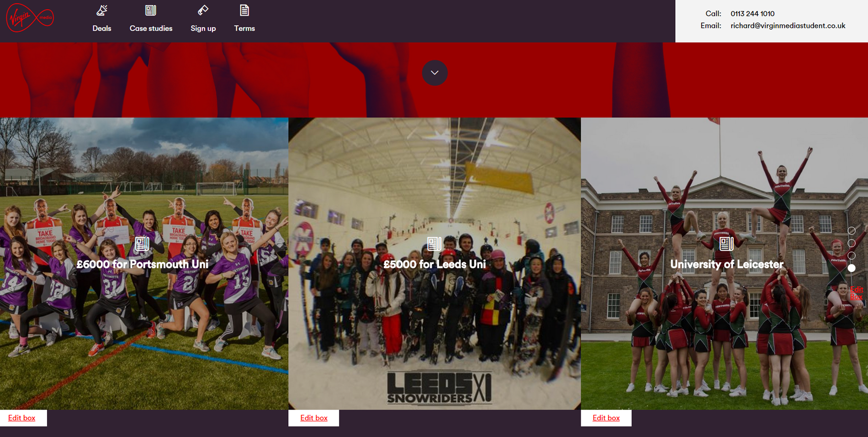
Task: Go to the Sign up page
Action: 203,28
